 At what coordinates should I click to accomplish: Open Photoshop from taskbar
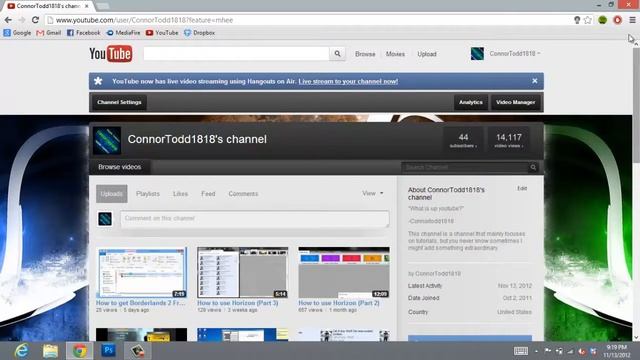click(x=109, y=351)
